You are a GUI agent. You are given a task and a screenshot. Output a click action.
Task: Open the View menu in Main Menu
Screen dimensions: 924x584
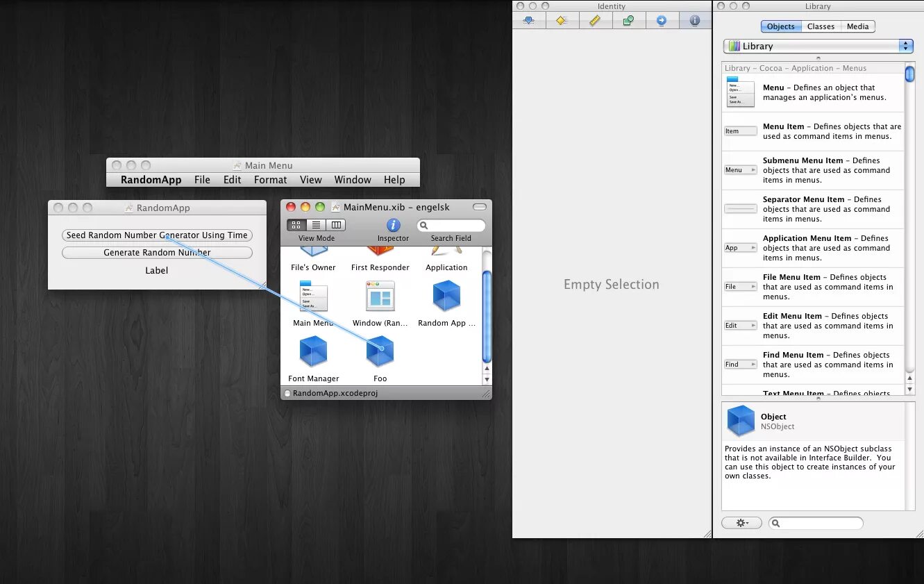(x=311, y=180)
